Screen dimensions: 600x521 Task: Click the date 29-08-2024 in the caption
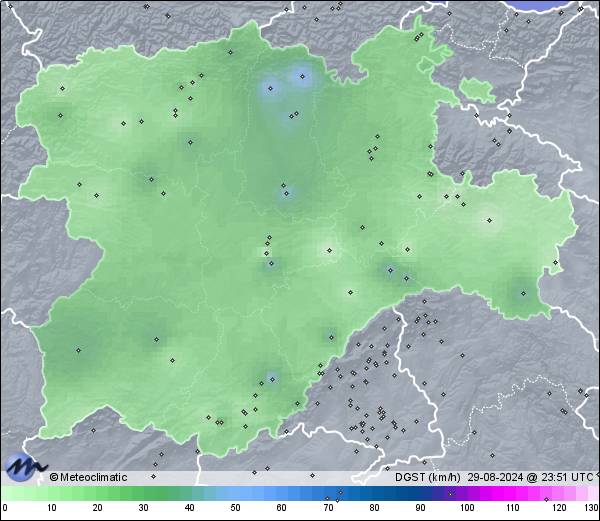(495, 477)
